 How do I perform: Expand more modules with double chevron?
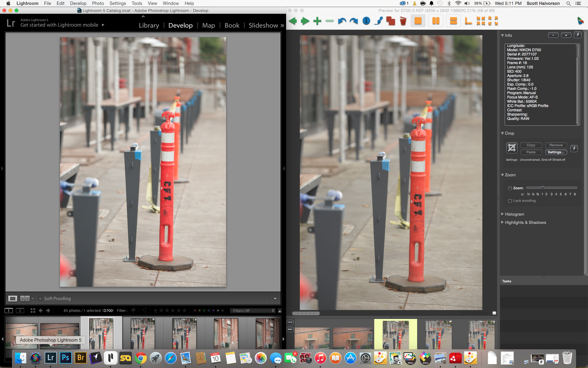pyautogui.click(x=282, y=25)
